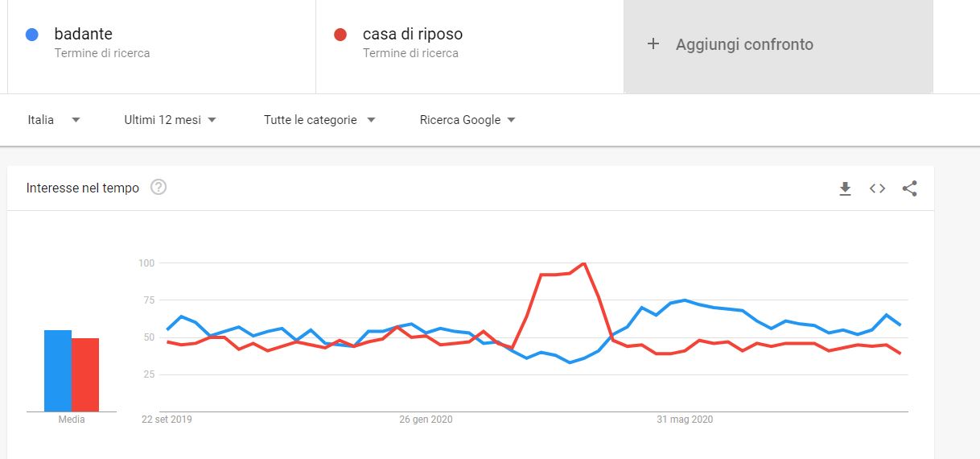This screenshot has height=459, width=980.
Task: Click the plus icon in Aggiungi confronto
Action: coord(653,44)
